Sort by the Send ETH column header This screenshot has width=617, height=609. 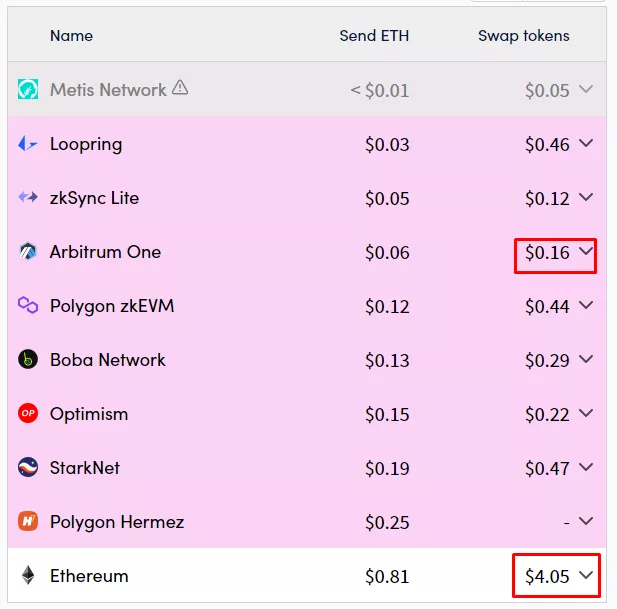(x=374, y=36)
